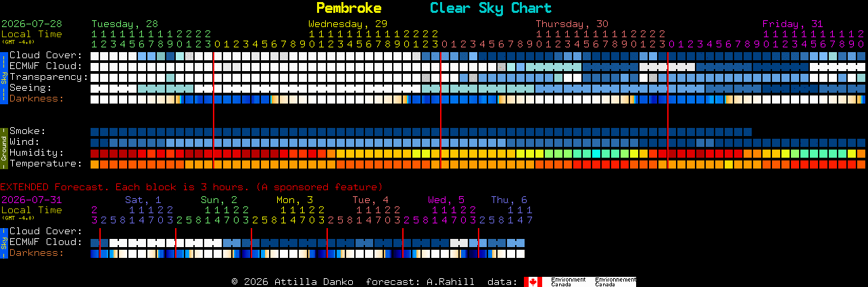
Task: Open the Environnement Canada French logo
Action: 615,282
